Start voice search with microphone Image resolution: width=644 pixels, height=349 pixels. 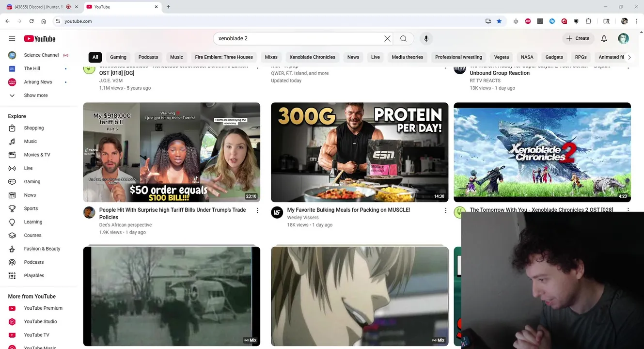coord(426,39)
